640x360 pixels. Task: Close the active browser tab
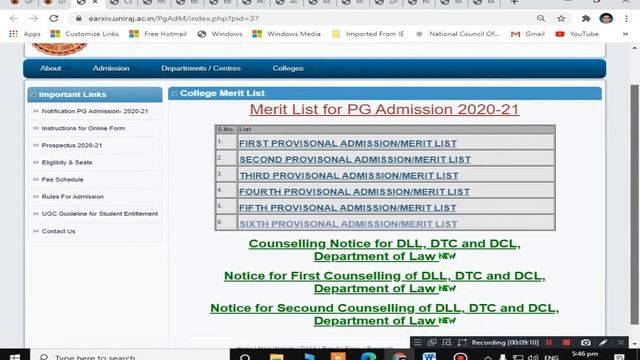coord(95,2)
